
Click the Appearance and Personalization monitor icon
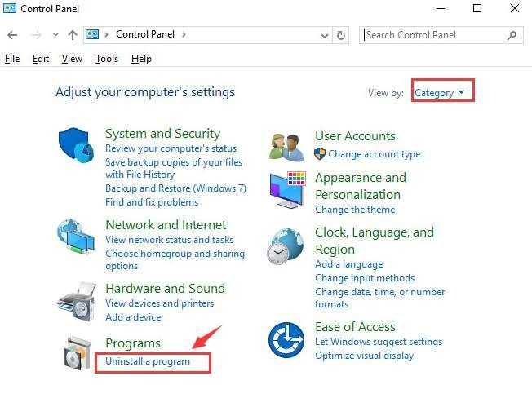[286, 191]
